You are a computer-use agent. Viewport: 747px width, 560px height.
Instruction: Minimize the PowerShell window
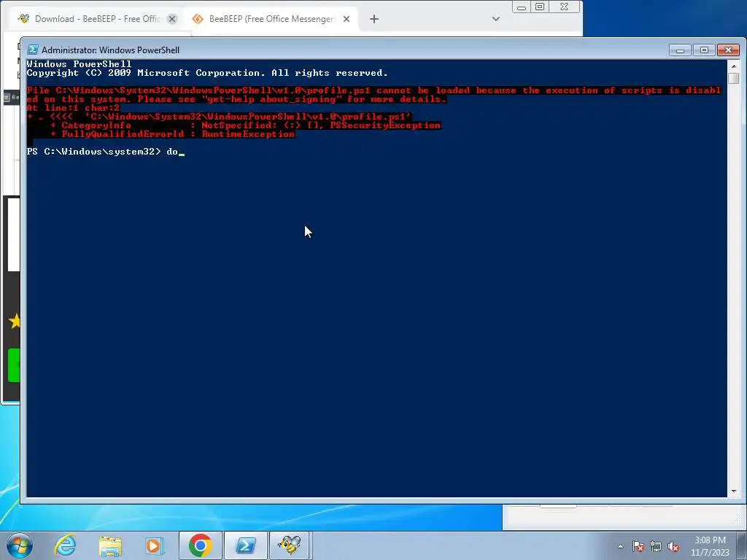pyautogui.click(x=681, y=50)
